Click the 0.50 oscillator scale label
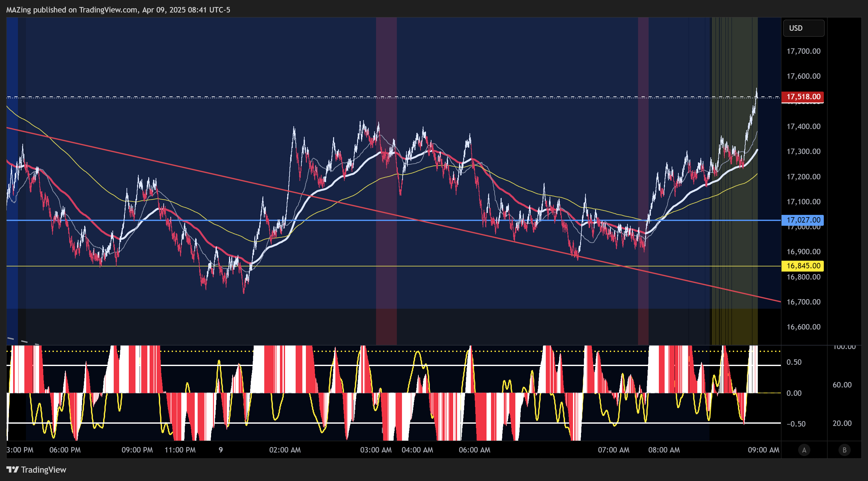Viewport: 868px width, 481px height. pos(794,362)
